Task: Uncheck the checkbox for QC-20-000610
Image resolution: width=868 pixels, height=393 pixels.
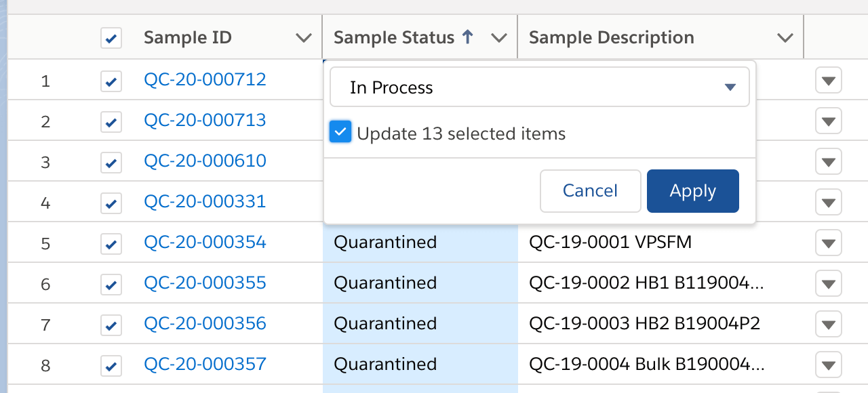Action: pyautogui.click(x=111, y=163)
